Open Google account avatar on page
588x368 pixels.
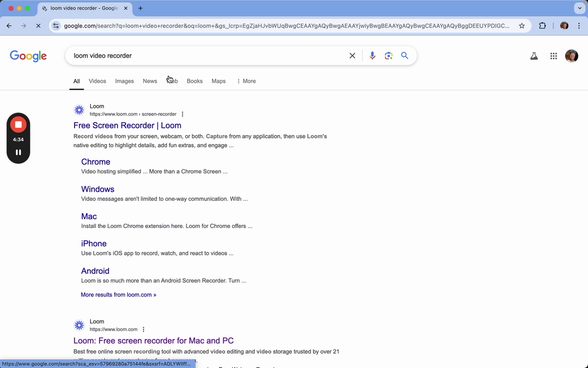(572, 56)
